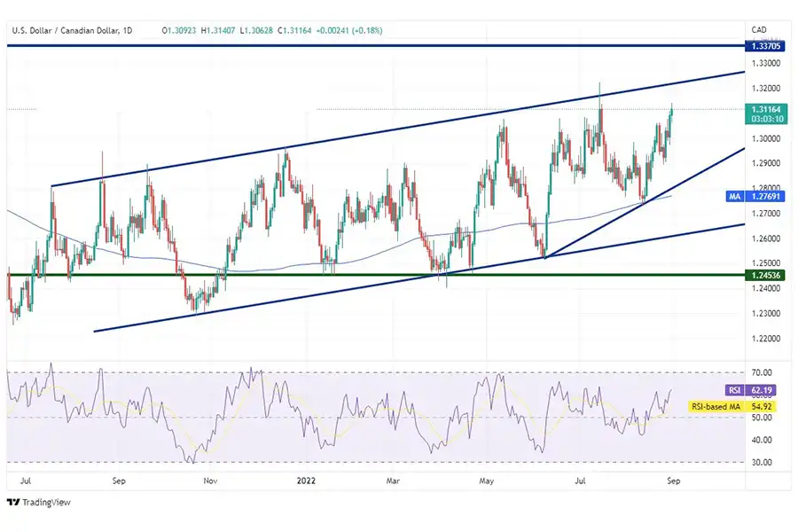This screenshot has height=532, width=798.
Task: Open the TradingView wordmark link
Action: 46,503
